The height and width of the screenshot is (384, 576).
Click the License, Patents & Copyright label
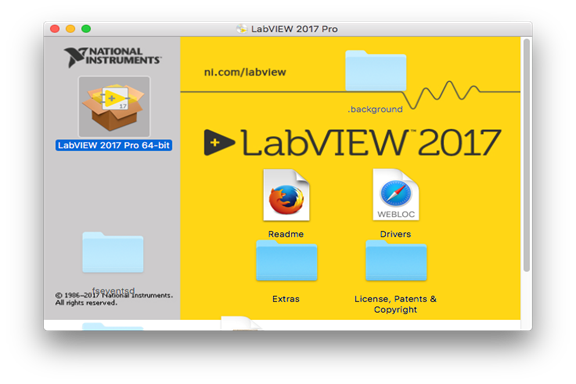point(395,304)
